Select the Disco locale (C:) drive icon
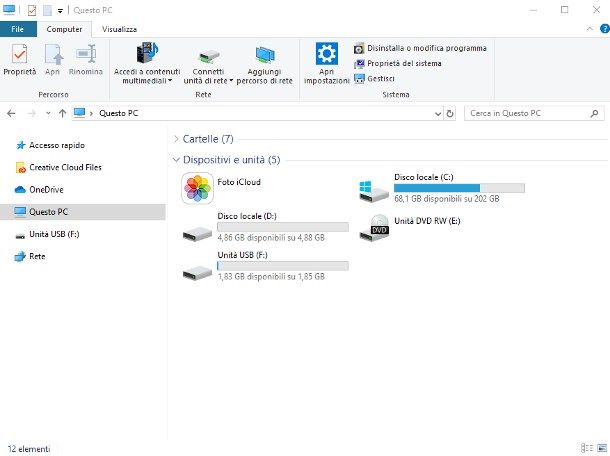 click(x=373, y=190)
